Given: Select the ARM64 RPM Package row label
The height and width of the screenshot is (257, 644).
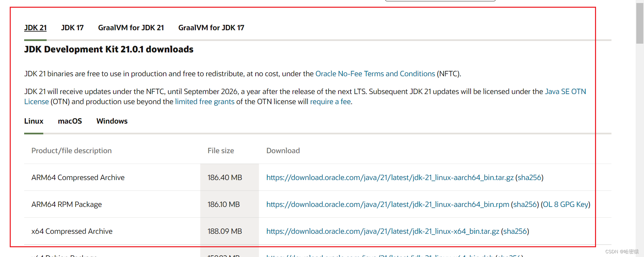Looking at the screenshot, I should [x=66, y=204].
